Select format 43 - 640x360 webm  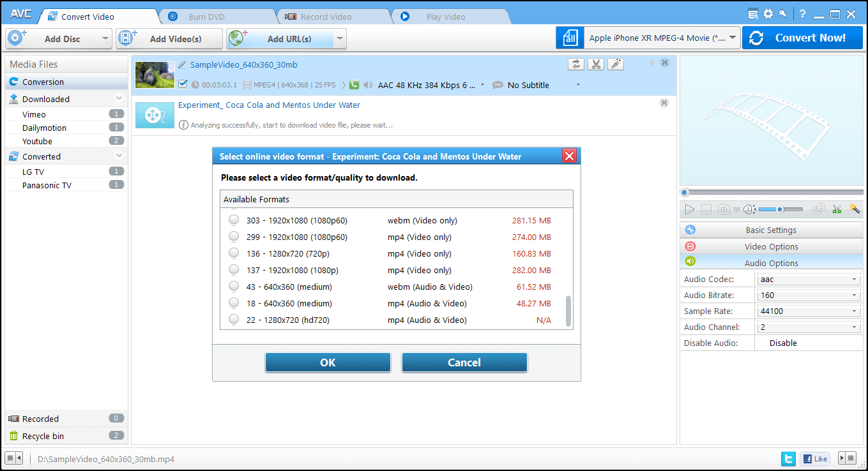click(234, 287)
